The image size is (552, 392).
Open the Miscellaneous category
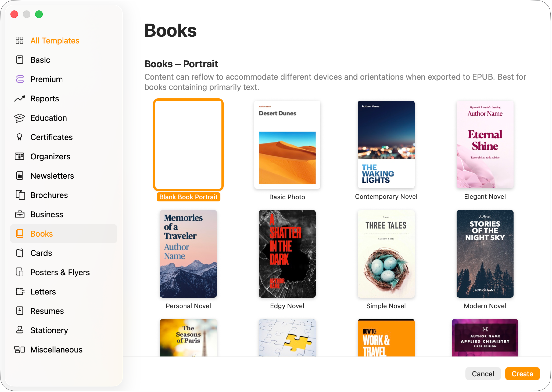[56, 350]
